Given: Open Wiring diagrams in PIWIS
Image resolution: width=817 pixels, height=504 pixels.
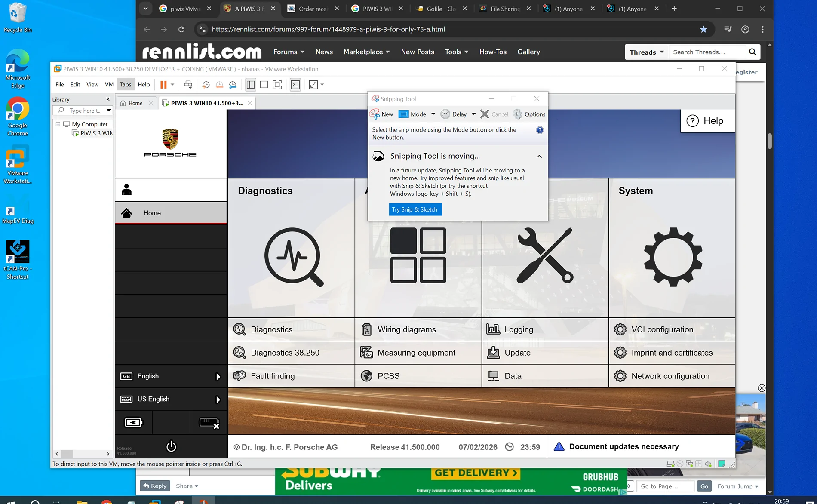Looking at the screenshot, I should [418, 329].
